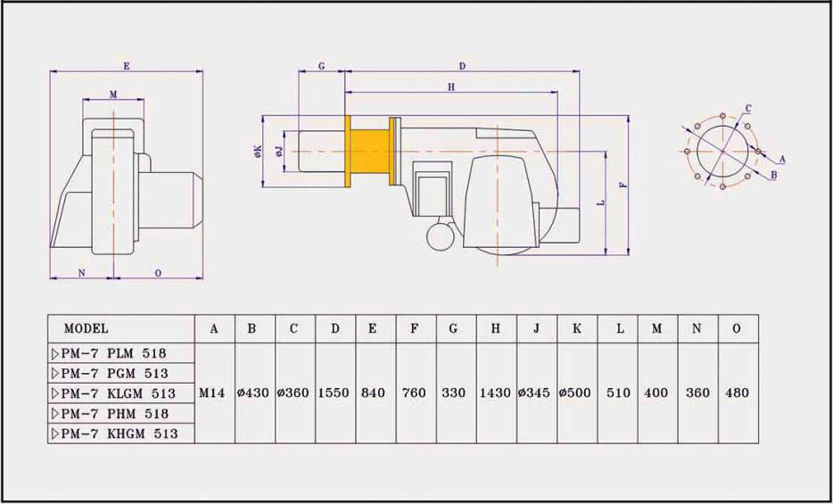Viewport: 833px width, 504px height.
Task: Click the triangle marker beside PM-7 PGM 513
Action: point(55,373)
